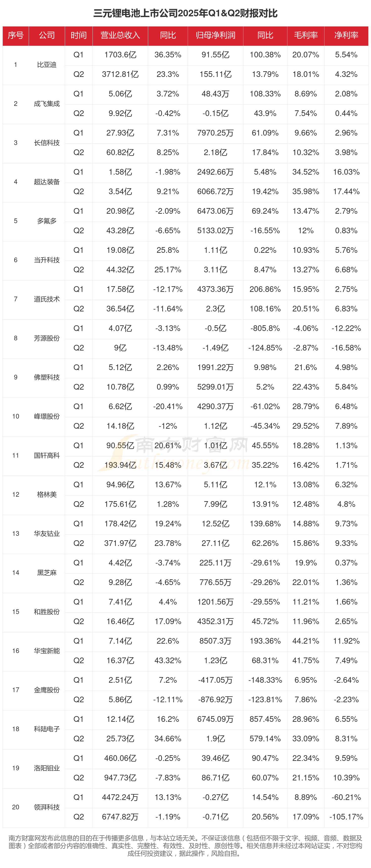Select the 领湃科技 company name

(46, 807)
